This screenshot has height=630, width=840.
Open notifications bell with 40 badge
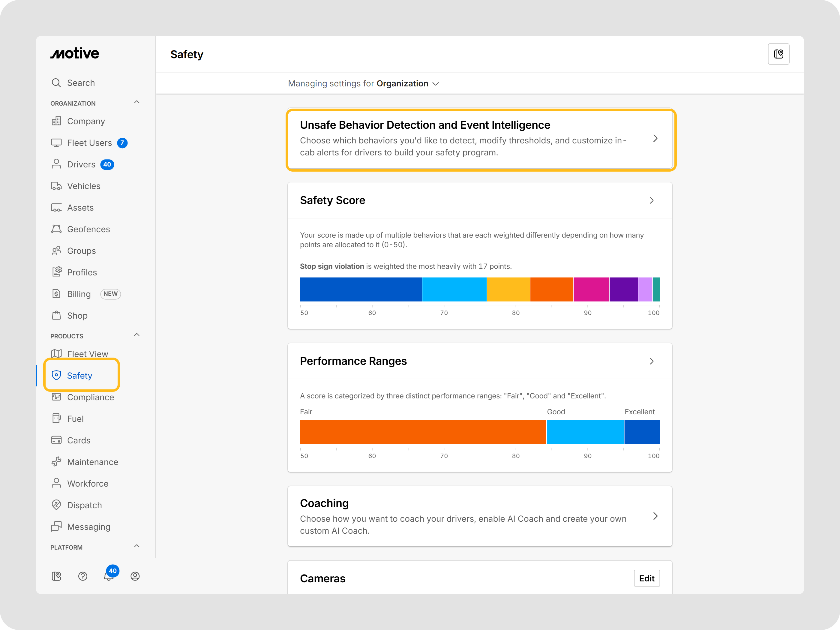coord(109,576)
